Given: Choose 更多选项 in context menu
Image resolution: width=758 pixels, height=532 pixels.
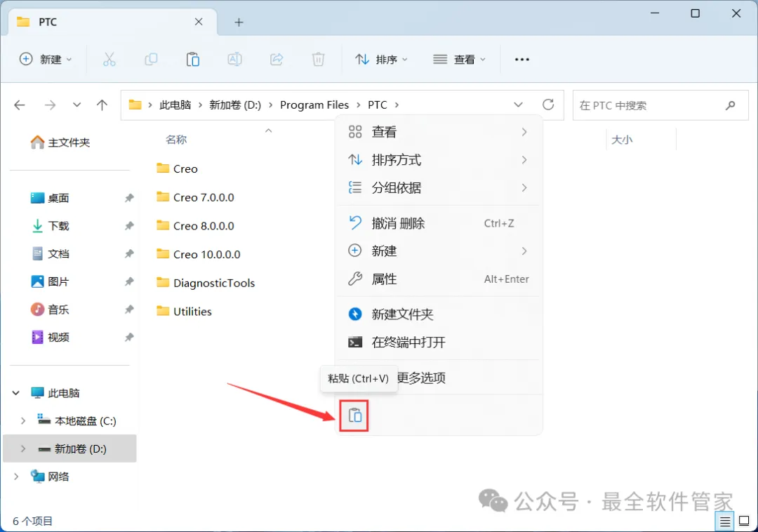Looking at the screenshot, I should tap(420, 378).
